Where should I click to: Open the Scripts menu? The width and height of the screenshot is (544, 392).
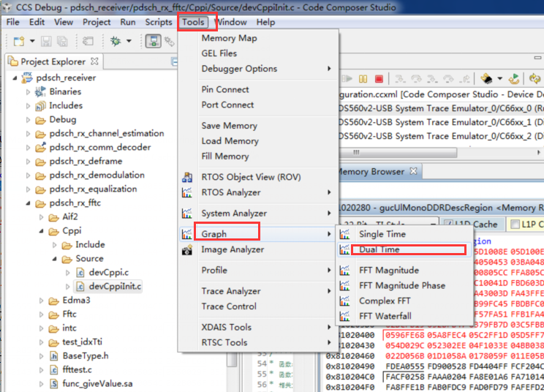point(158,22)
